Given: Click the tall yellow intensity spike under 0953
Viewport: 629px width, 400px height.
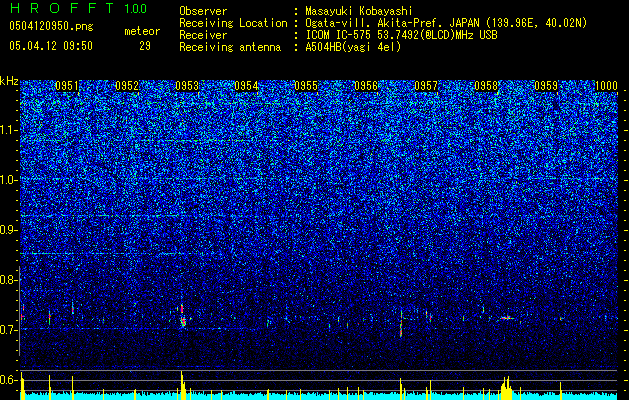Looking at the screenshot, I should pyautogui.click(x=182, y=385).
